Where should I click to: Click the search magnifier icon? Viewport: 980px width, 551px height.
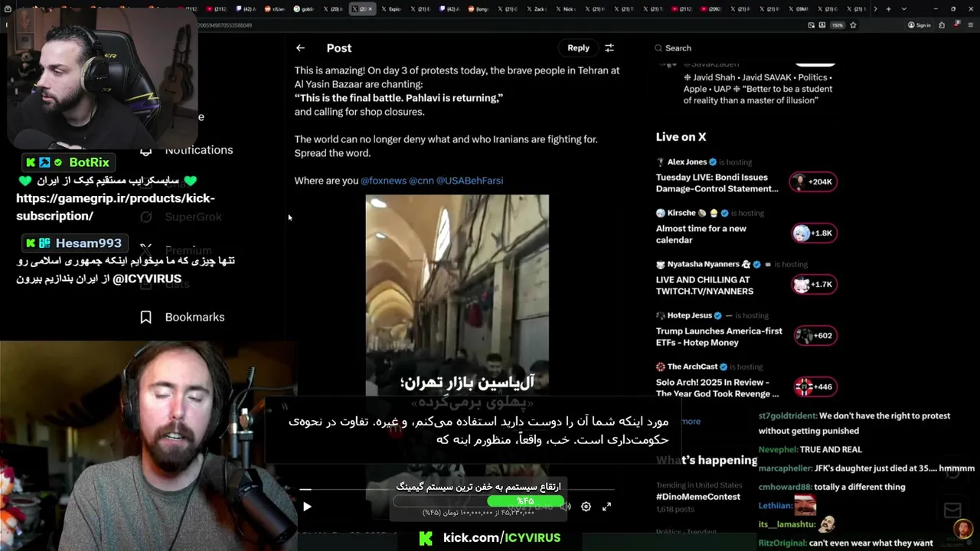click(x=658, y=47)
